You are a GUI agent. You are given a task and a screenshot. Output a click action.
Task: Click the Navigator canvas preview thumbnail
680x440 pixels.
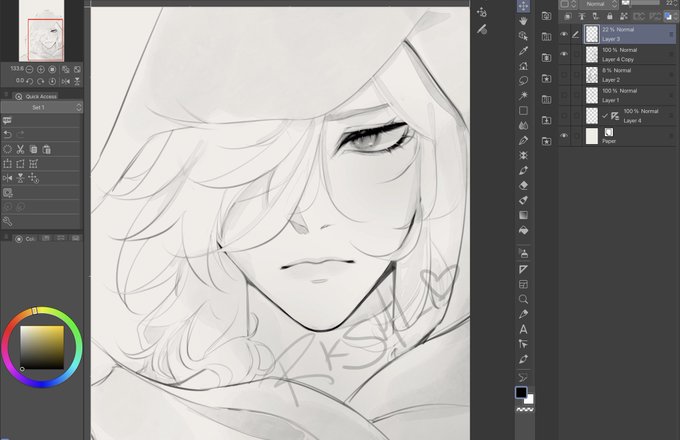click(x=42, y=31)
